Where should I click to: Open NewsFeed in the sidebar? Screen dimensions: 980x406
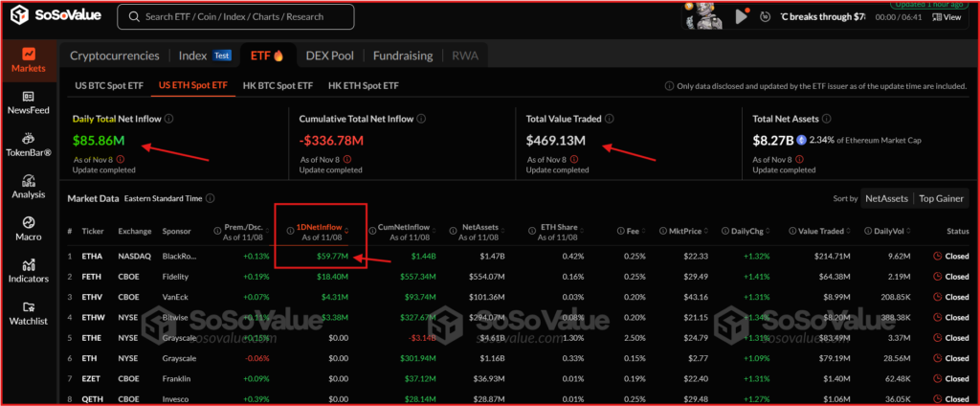28,103
